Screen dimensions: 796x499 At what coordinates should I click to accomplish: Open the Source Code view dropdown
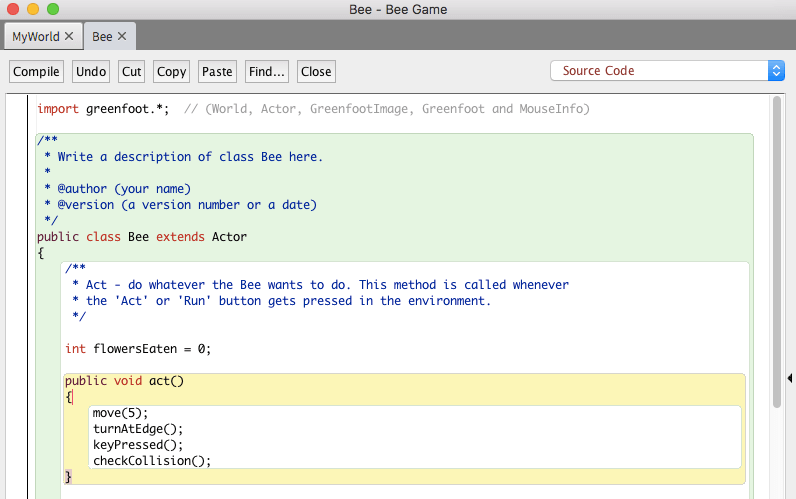click(x=667, y=71)
